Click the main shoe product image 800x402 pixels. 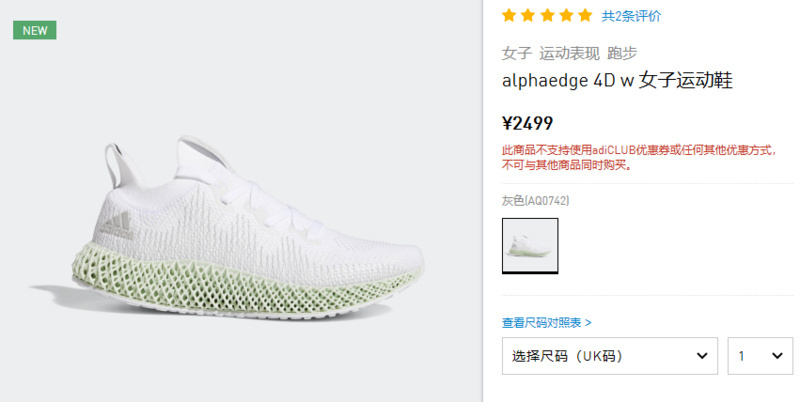point(227,227)
